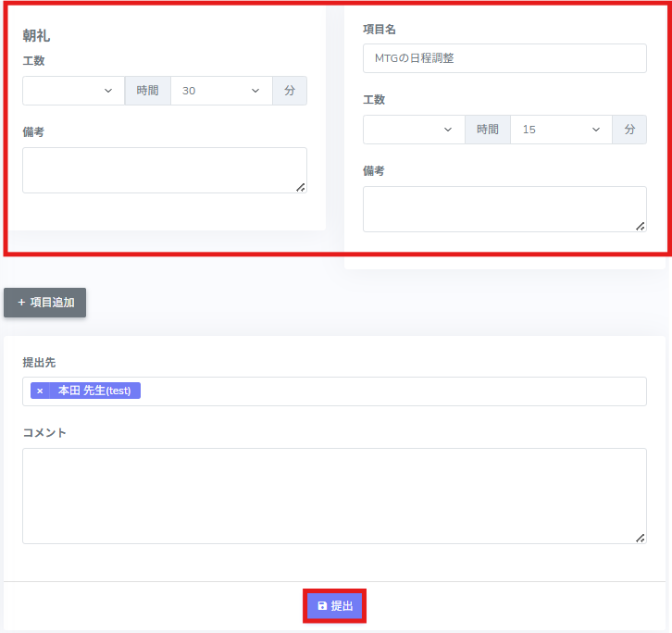This screenshot has width=672, height=633.
Task: Click 時間 unit label in MTG item card
Action: (x=488, y=130)
